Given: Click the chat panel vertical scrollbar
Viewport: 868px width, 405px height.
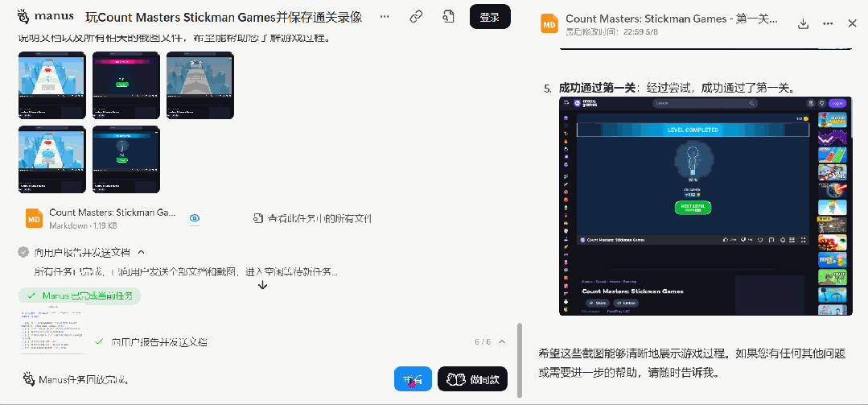Looking at the screenshot, I should (519, 360).
